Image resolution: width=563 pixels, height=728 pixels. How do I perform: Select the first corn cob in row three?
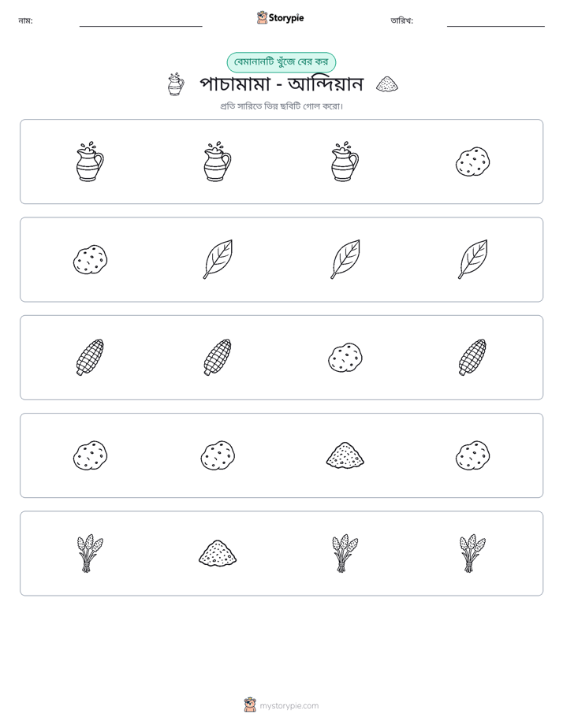pyautogui.click(x=90, y=357)
